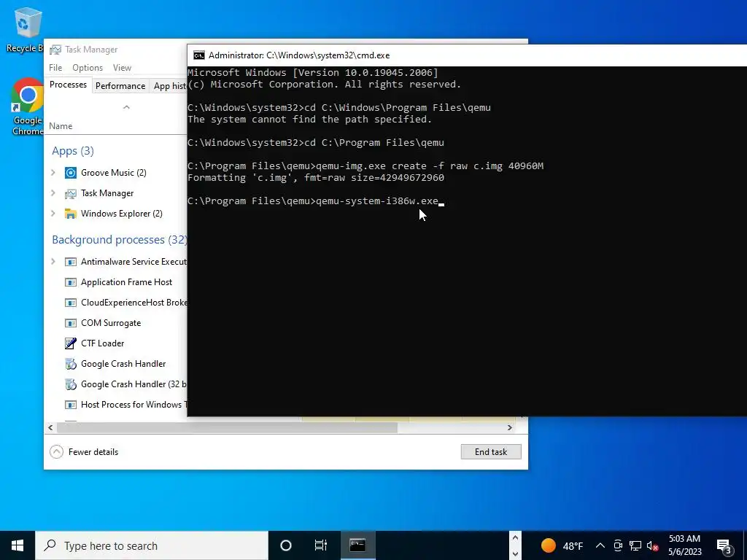The height and width of the screenshot is (560, 747).
Task: Select the CTF Loader process name
Action: click(102, 343)
